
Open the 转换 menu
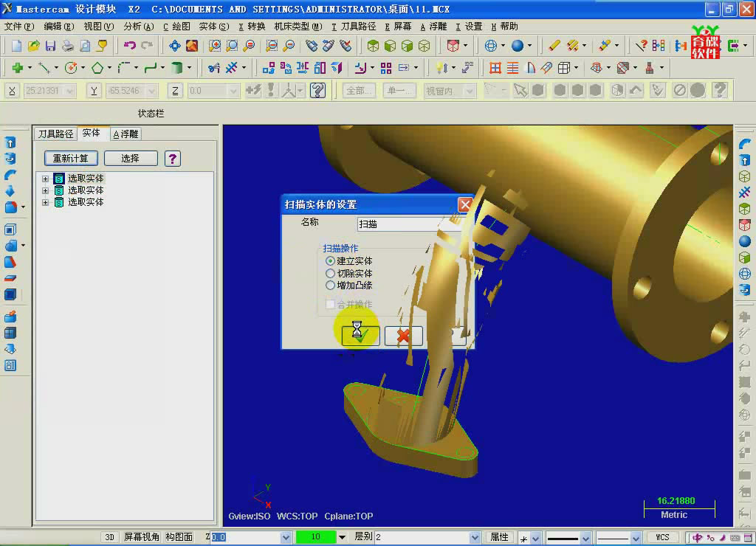coord(252,27)
